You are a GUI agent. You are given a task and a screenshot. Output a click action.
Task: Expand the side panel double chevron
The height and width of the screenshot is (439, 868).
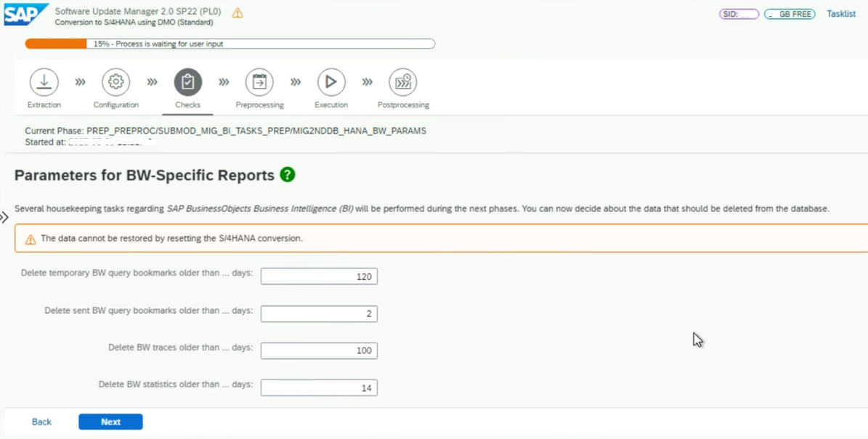click(x=4, y=217)
